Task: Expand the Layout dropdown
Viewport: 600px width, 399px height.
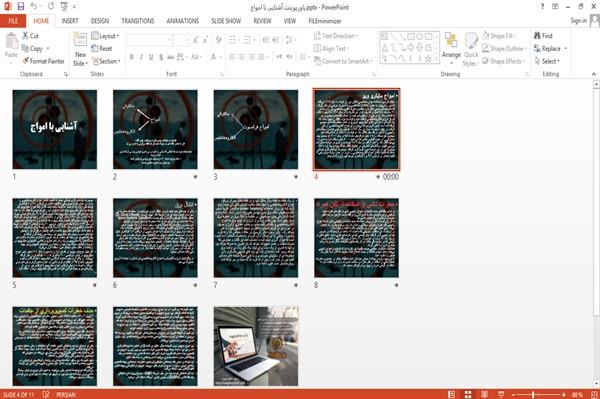Action: click(106, 36)
